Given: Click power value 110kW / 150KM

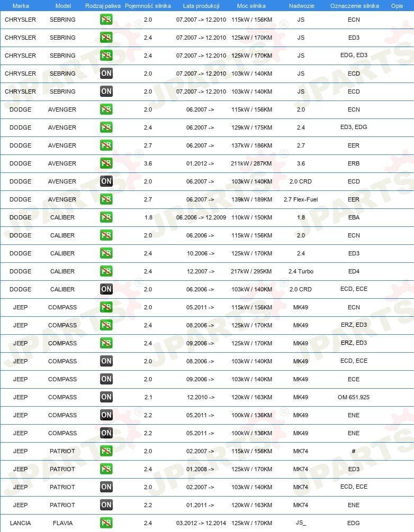Looking at the screenshot, I should (251, 217).
